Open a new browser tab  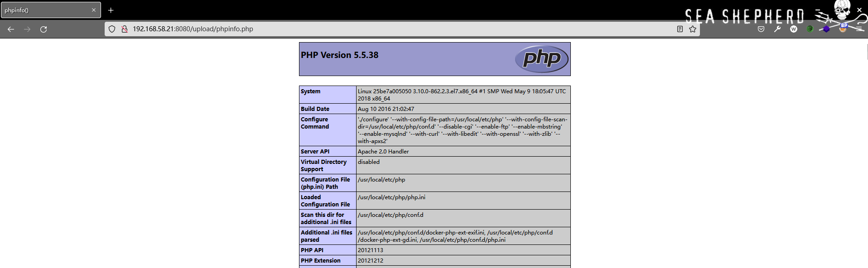(x=111, y=10)
